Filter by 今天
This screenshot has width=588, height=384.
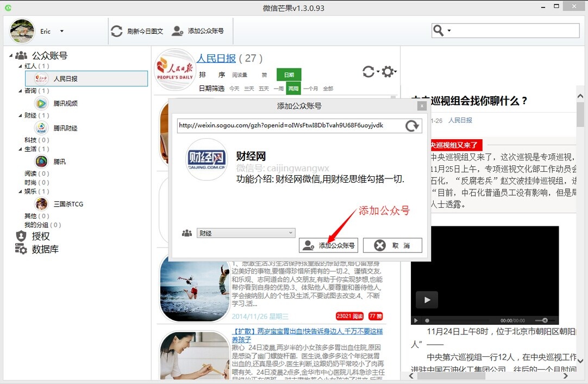point(234,89)
